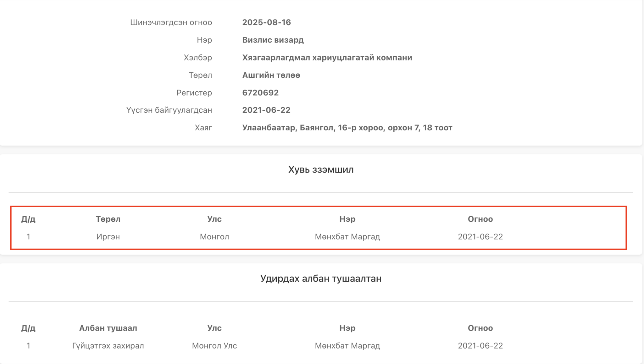The height and width of the screenshot is (364, 644).
Task: Click the Хязгаарлагдмал хариуцлагатай компани value
Action: click(327, 58)
